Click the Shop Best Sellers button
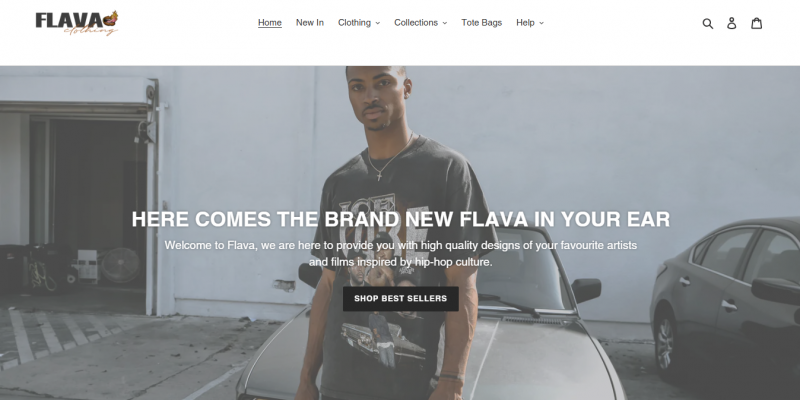800x400 pixels. point(401,298)
